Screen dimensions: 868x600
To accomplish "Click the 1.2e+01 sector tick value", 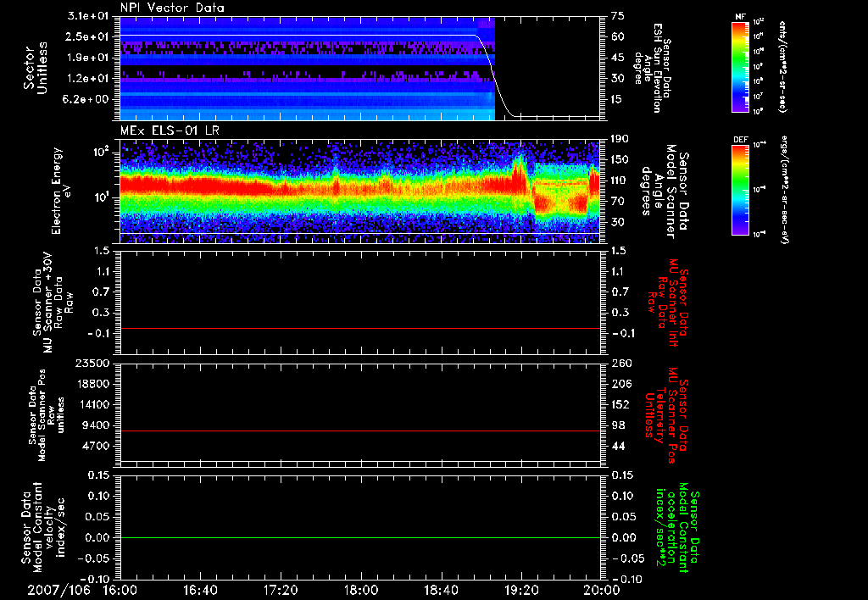I will (87, 79).
